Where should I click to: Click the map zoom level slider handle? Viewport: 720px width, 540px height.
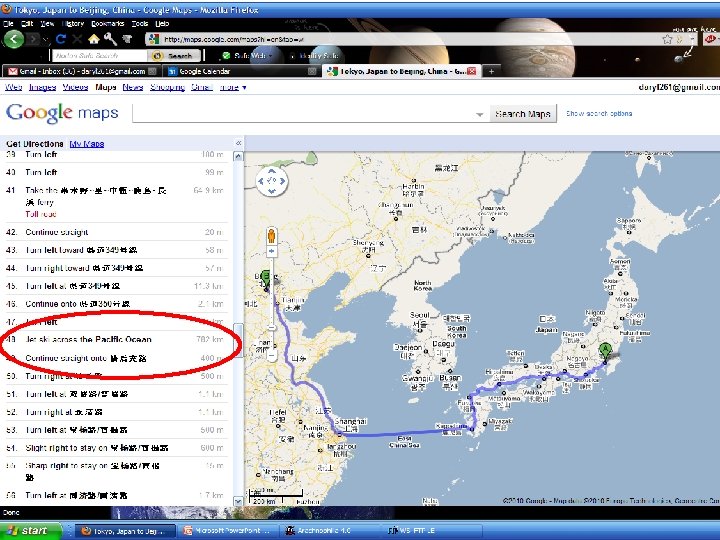coord(271,328)
